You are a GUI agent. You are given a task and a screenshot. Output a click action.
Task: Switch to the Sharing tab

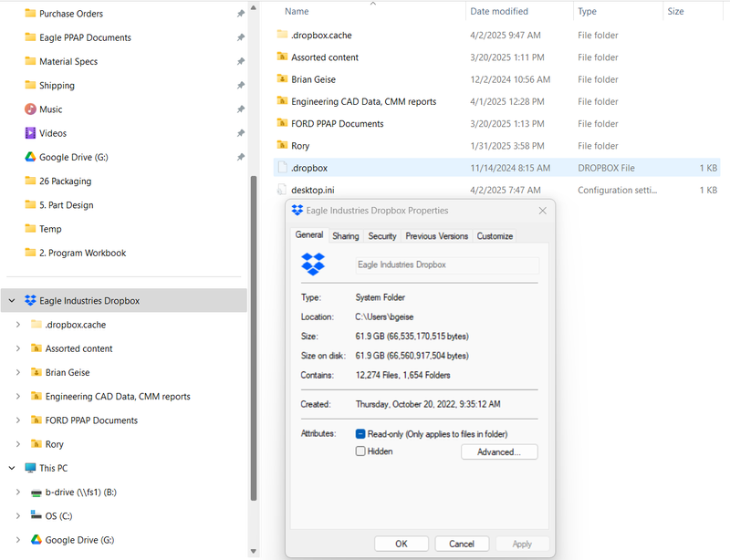(345, 236)
